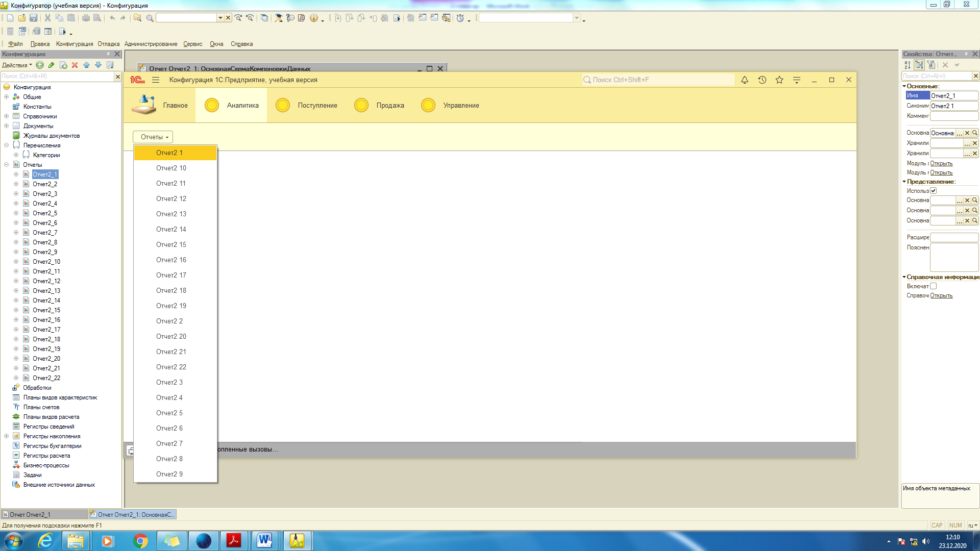Click the red delete X in configuration toolbar
The image size is (980, 551).
75,65
